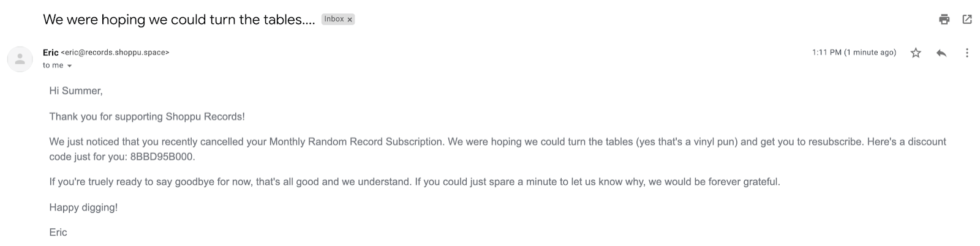Click the "Hi Summer," greeting line
This screenshot has height=246, width=980.
[x=76, y=91]
